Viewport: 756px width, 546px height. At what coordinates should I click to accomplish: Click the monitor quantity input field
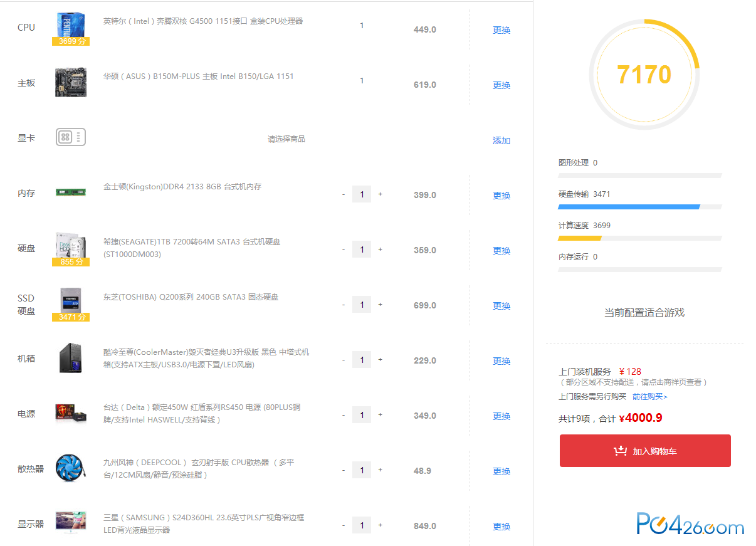coord(362,525)
